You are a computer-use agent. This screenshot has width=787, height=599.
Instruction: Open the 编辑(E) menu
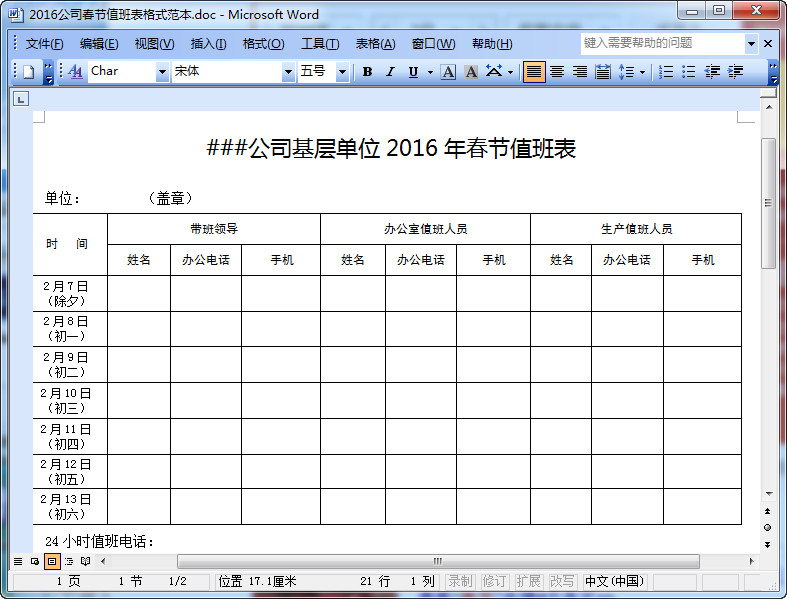pos(99,44)
